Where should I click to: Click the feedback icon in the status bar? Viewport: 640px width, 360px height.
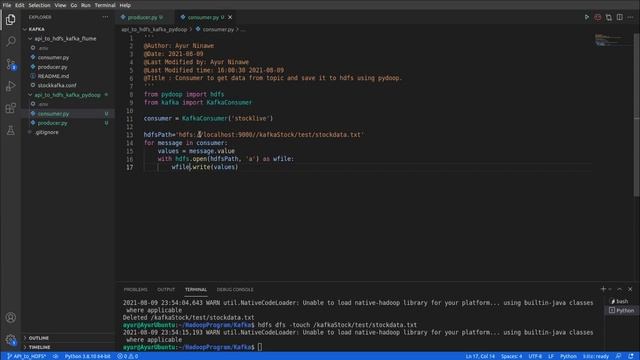(x=619, y=356)
